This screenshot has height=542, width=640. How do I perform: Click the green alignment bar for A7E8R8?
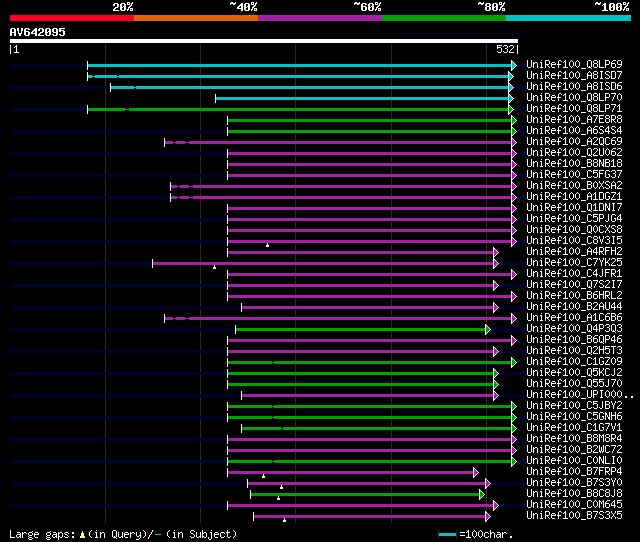(369, 120)
